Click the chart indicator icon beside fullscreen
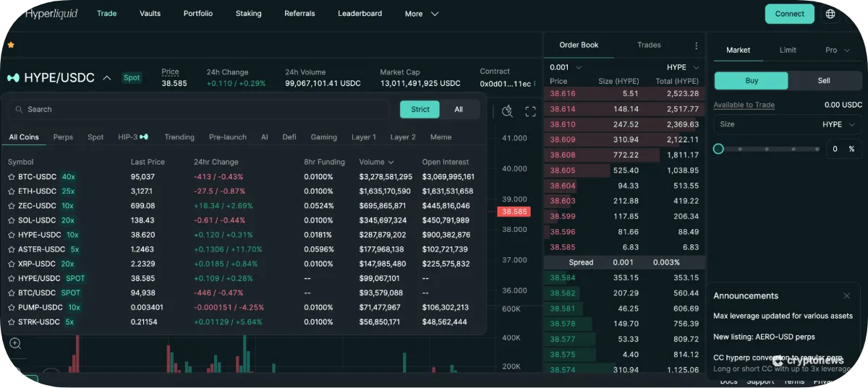This screenshot has height=388, width=868. (x=508, y=111)
